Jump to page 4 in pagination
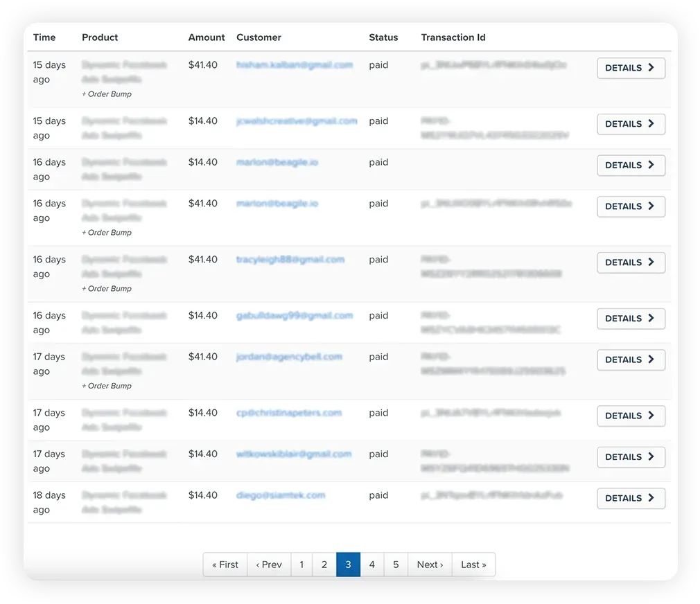Viewport: 700px width, 604px height. click(372, 565)
